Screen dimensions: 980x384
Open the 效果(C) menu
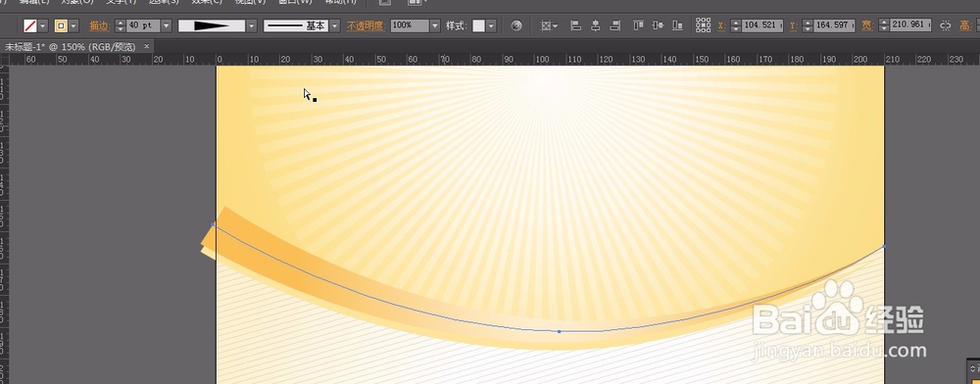point(207,2)
